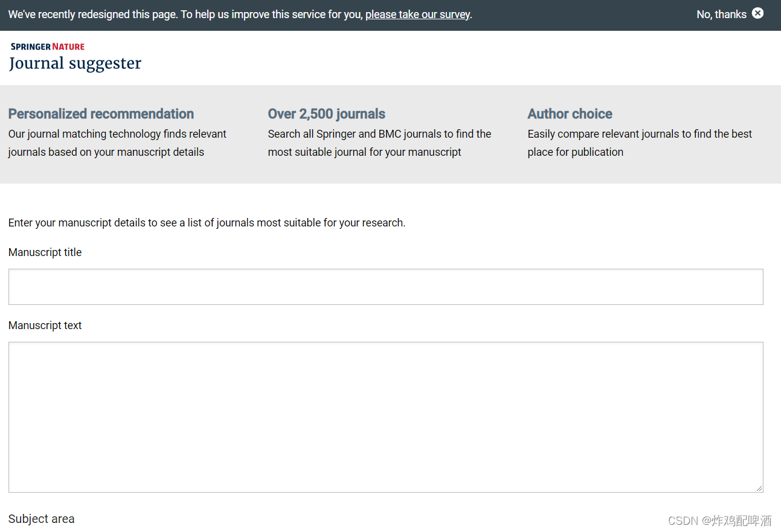Screen dimensions: 781x532
Task: Click the "Manuscript text" field label
Action: click(45, 325)
